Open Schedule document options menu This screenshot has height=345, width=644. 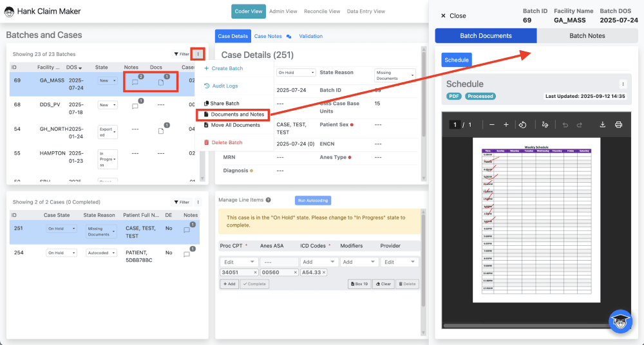(x=623, y=84)
